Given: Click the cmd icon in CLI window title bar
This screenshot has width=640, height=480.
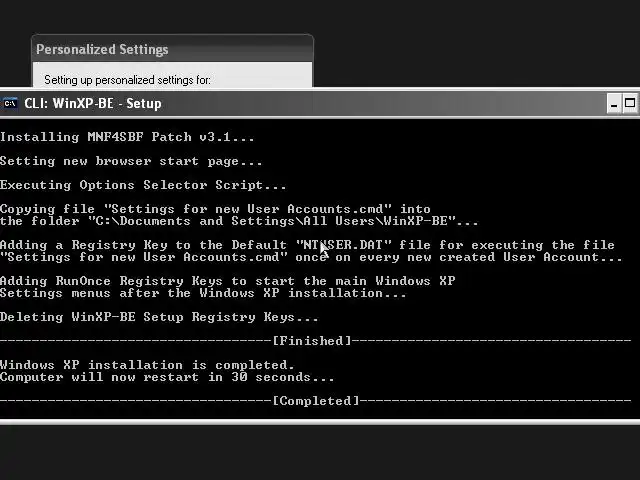Looking at the screenshot, I should click(x=10, y=104).
